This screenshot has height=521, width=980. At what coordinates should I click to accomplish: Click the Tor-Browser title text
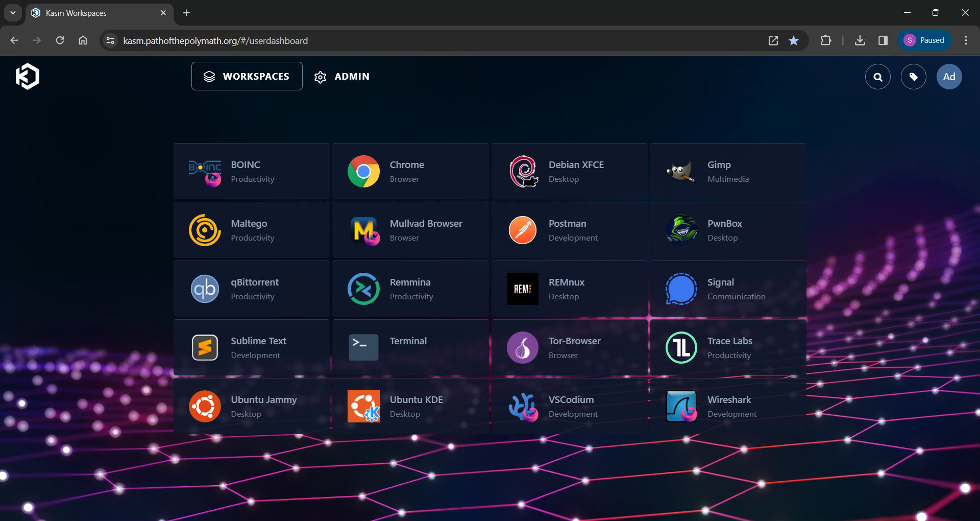point(575,341)
